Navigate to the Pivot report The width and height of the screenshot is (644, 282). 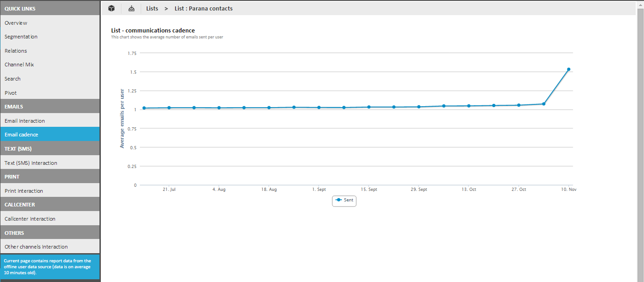[x=11, y=93]
